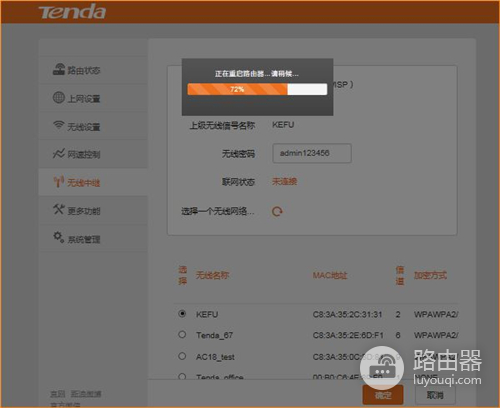Select the Tenda_office network radio button
500x408 pixels.
click(182, 377)
